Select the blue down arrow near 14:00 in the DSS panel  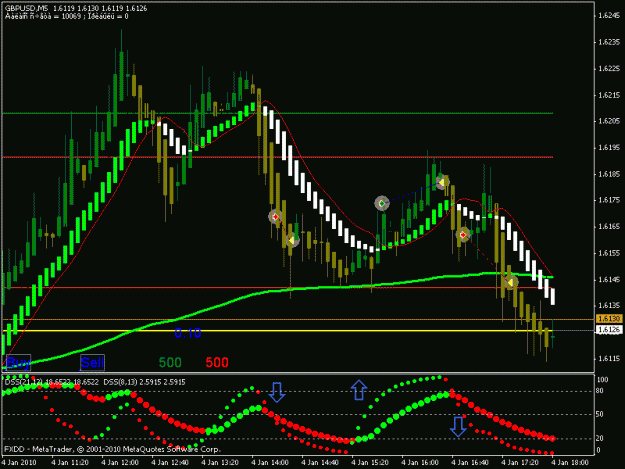[x=277, y=392]
